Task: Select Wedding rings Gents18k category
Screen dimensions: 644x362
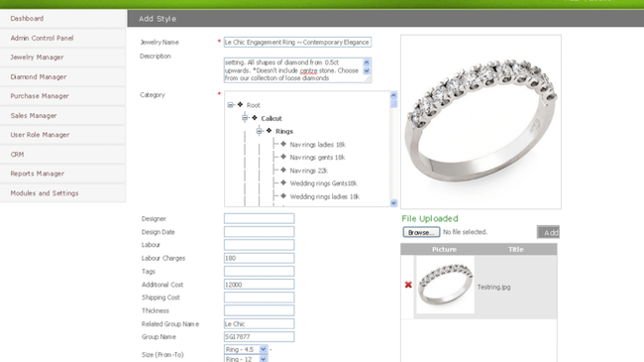Action: 324,183
